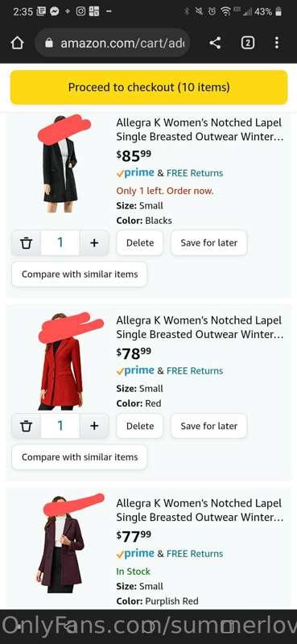Viewport: 297px width, 644px height.
Task: Tap the share icon in browser toolbar
Action: (x=215, y=43)
